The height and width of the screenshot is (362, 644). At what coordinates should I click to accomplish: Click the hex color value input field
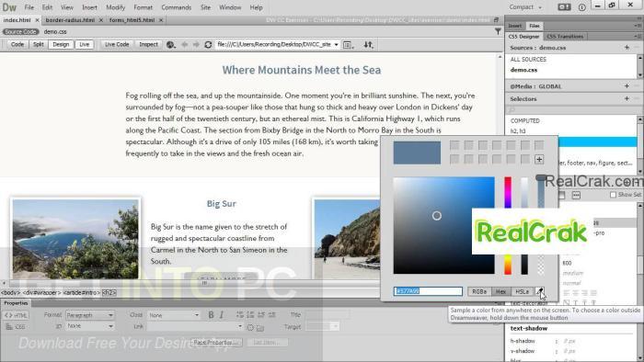click(428, 291)
